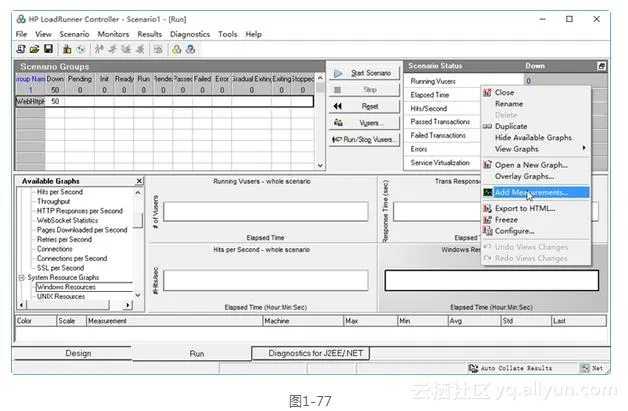Close the Available Graphs panel
Image resolution: width=628 pixels, height=411 pixels.
pyautogui.click(x=139, y=181)
